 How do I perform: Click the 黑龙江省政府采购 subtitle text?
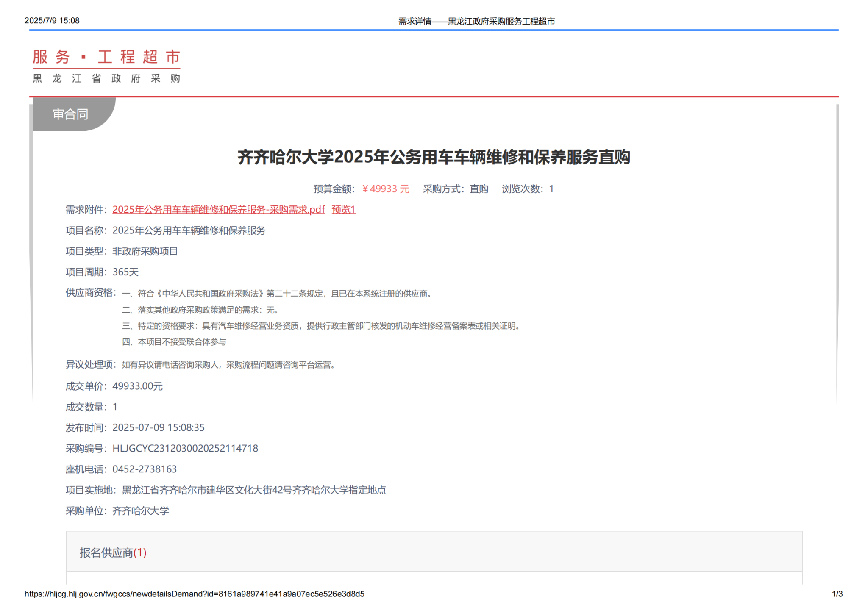(x=106, y=78)
